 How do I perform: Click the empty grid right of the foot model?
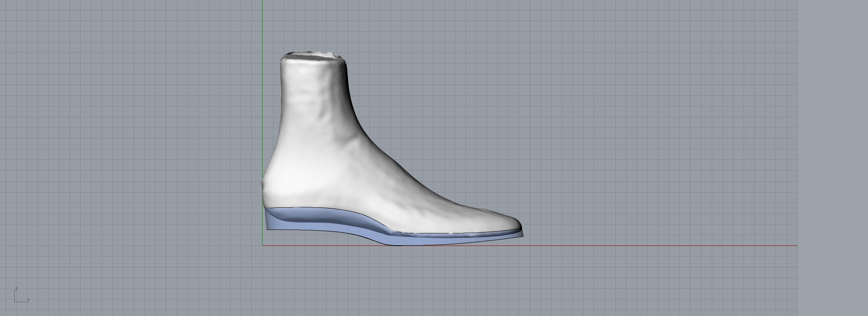(651, 138)
